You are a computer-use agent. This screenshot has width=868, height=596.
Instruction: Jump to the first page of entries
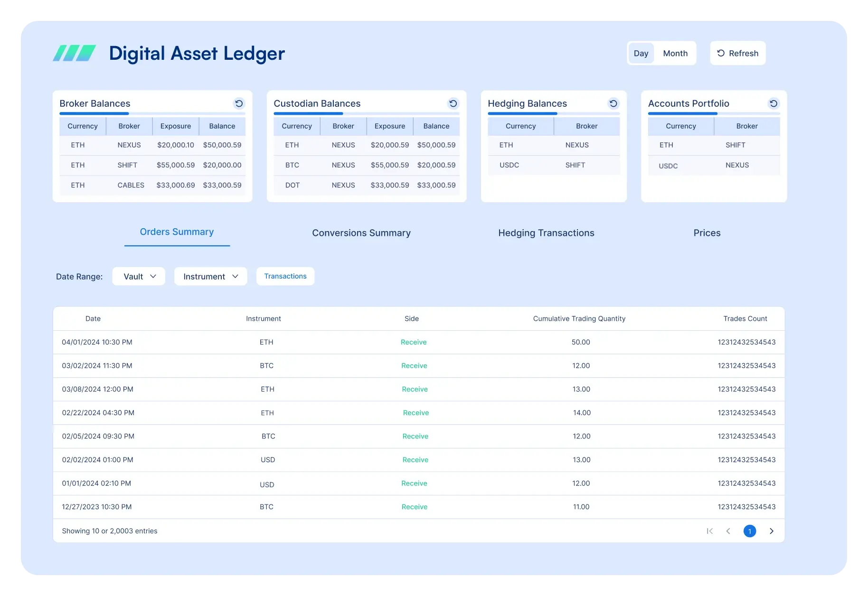point(710,531)
